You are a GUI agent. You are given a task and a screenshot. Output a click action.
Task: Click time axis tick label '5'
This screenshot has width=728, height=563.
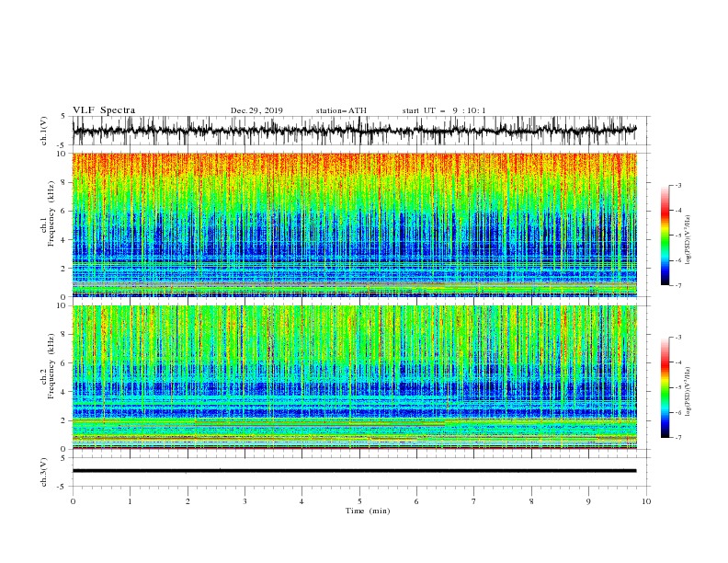point(359,501)
